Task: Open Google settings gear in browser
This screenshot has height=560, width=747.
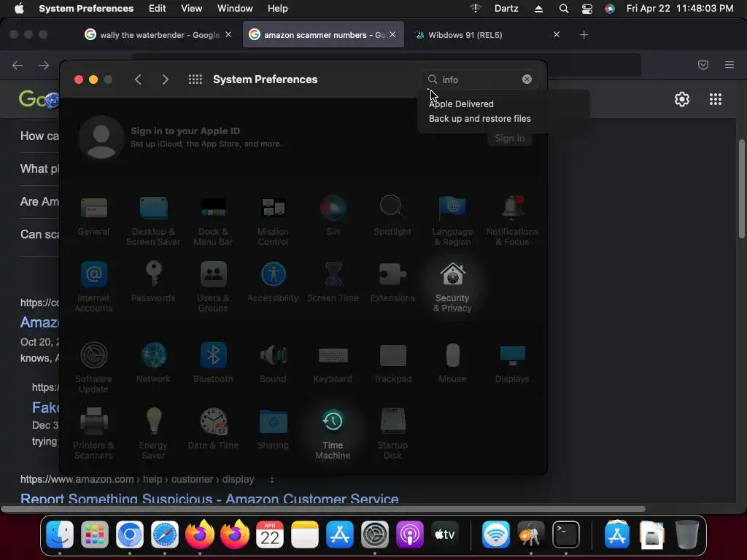Action: (x=682, y=99)
